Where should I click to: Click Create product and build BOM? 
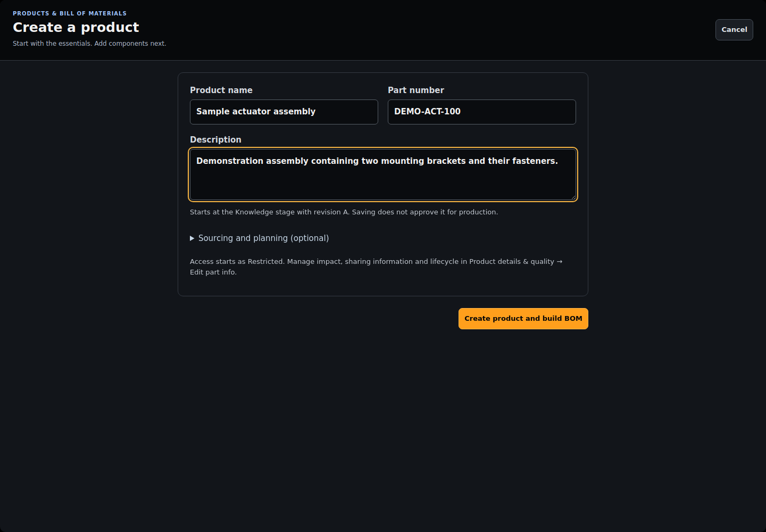pyautogui.click(x=523, y=319)
